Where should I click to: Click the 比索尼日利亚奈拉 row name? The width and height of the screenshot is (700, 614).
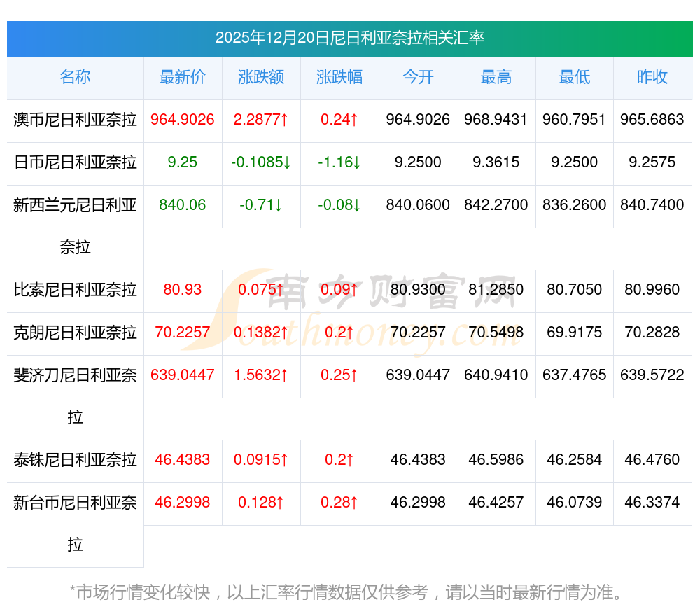point(75,290)
